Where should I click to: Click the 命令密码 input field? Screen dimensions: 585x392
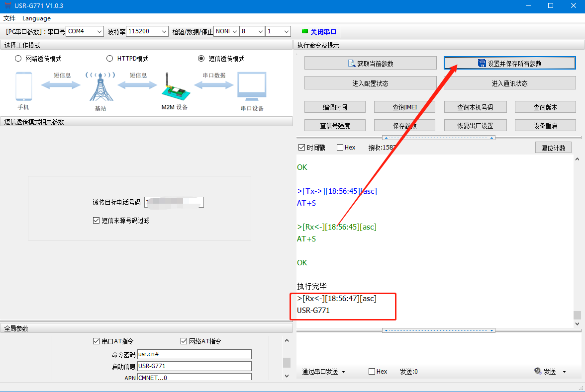pos(194,354)
